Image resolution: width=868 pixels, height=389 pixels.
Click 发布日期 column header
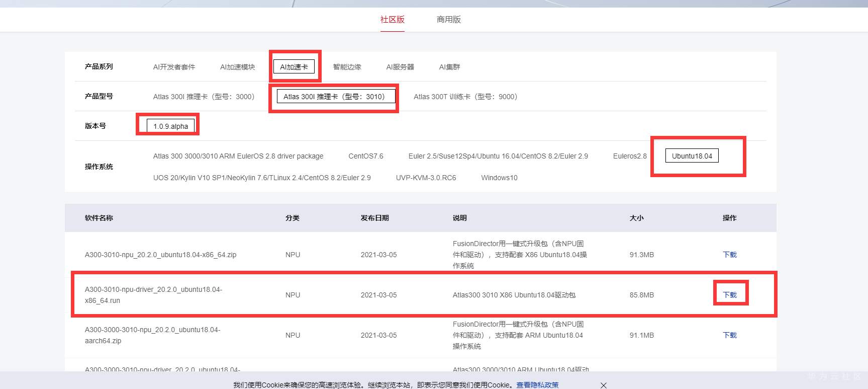pyautogui.click(x=375, y=218)
